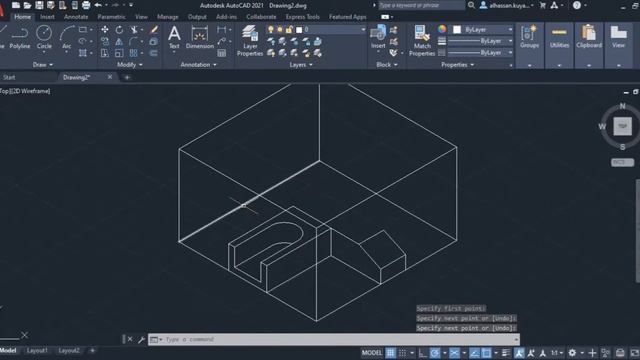The width and height of the screenshot is (640, 360).
Task: Expand the Layers panel dropdown
Action: tap(301, 64)
